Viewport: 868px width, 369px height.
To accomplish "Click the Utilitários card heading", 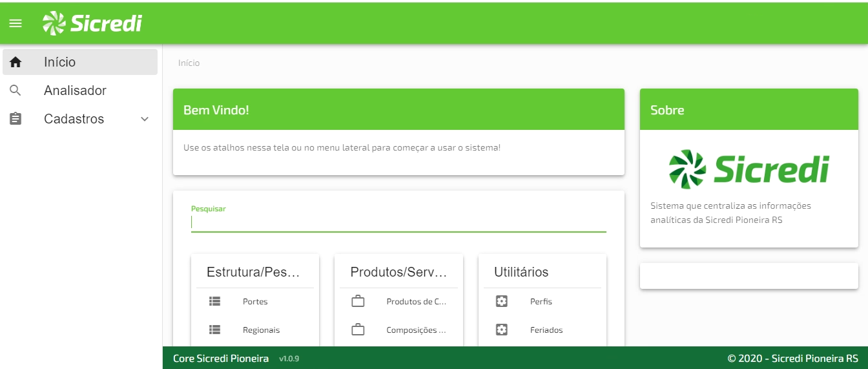I will (521, 272).
